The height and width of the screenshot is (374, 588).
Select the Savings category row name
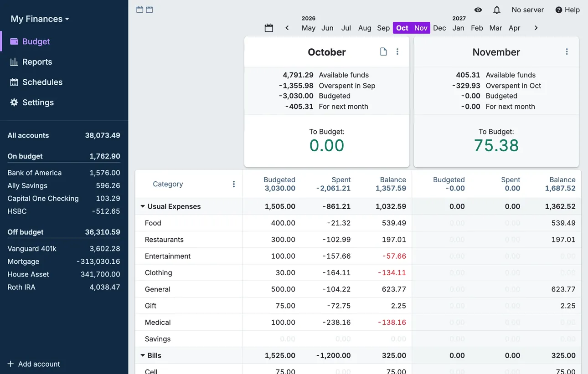point(158,339)
